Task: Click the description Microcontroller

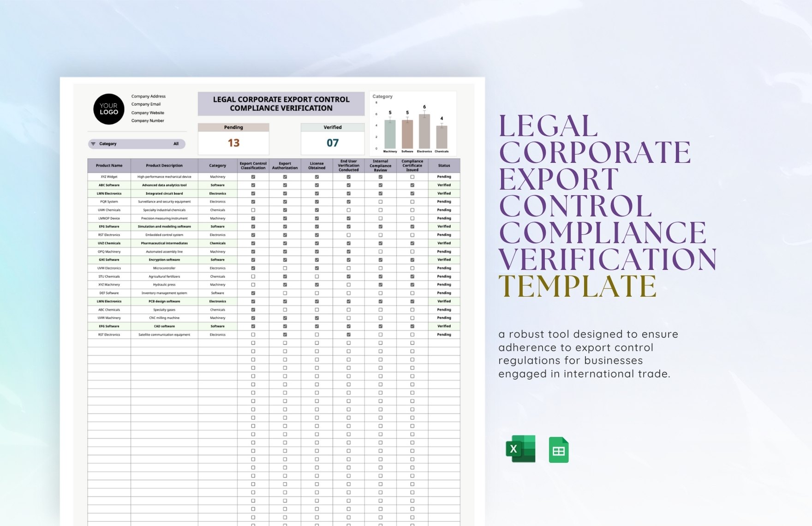Action: pos(164,268)
